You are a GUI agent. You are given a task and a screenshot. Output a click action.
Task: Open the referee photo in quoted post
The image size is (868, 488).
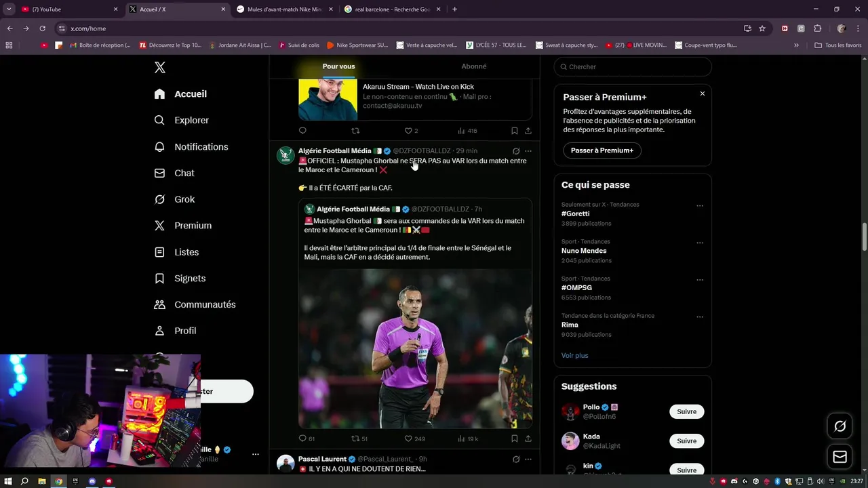tap(415, 348)
